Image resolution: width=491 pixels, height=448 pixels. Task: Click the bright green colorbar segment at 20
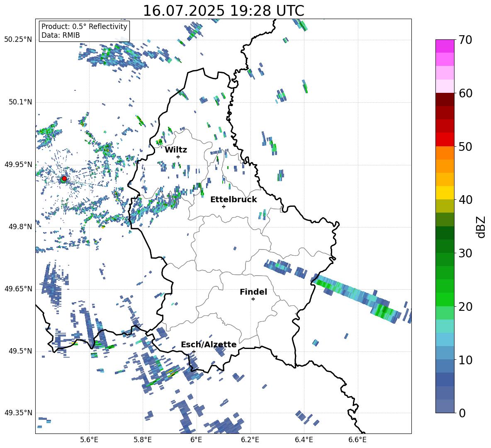(x=445, y=299)
